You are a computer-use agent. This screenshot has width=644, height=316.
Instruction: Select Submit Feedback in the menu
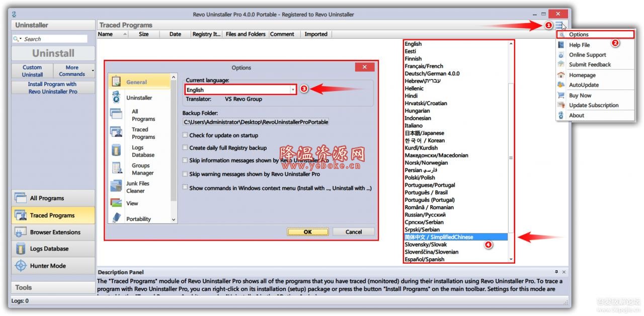(x=596, y=64)
